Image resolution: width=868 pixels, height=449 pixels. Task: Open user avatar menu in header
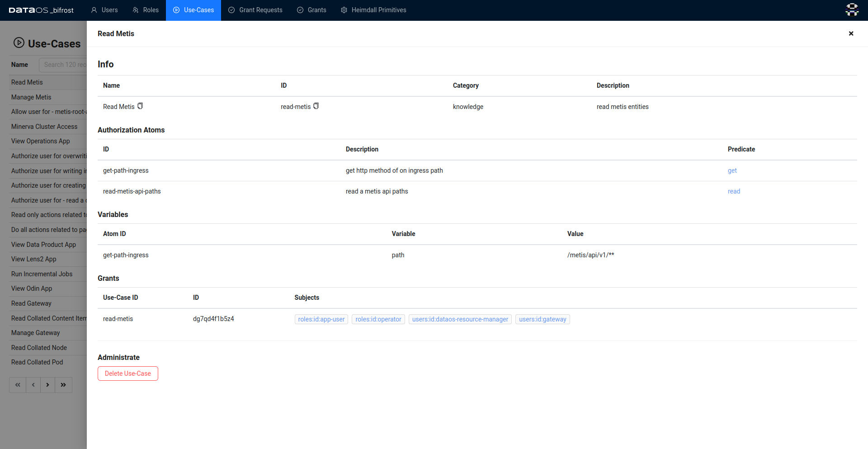click(852, 10)
